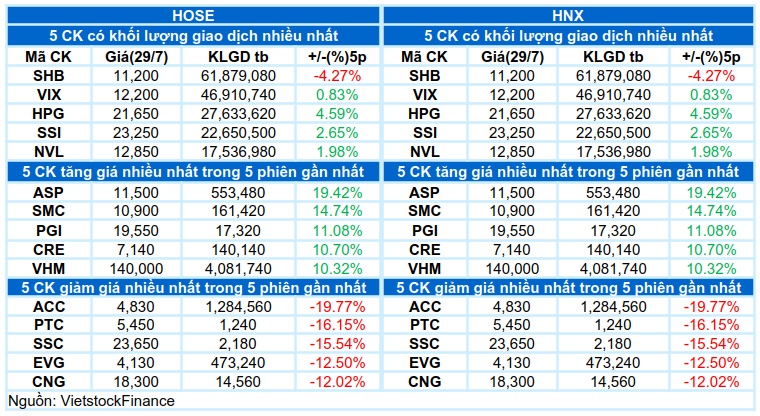Click EVG volume 473,240 in HNX

click(x=613, y=363)
